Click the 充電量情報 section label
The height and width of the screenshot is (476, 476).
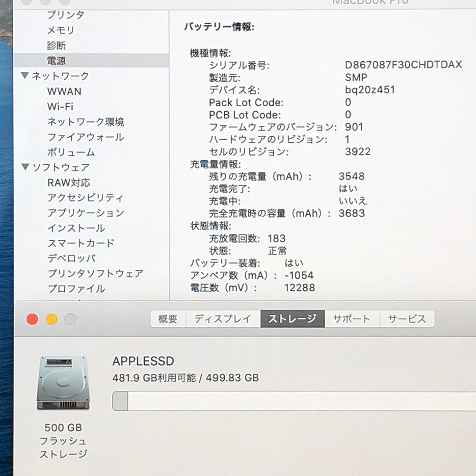tap(215, 164)
